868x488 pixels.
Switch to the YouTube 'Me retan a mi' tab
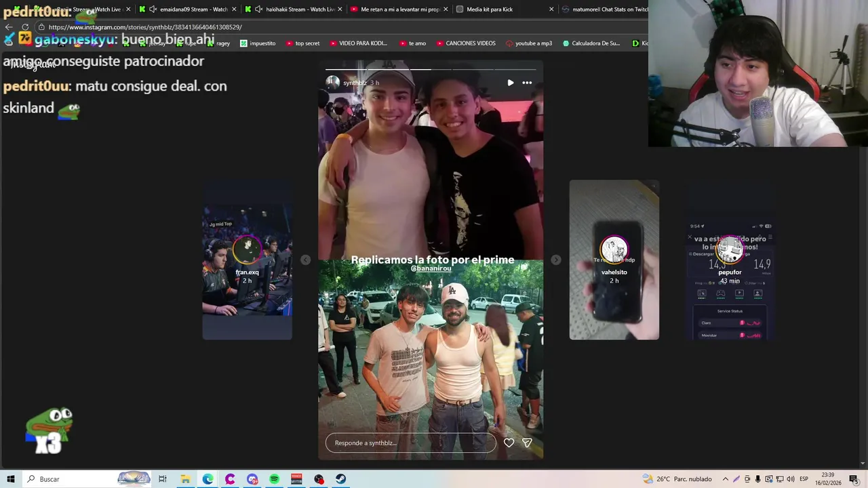(x=400, y=9)
